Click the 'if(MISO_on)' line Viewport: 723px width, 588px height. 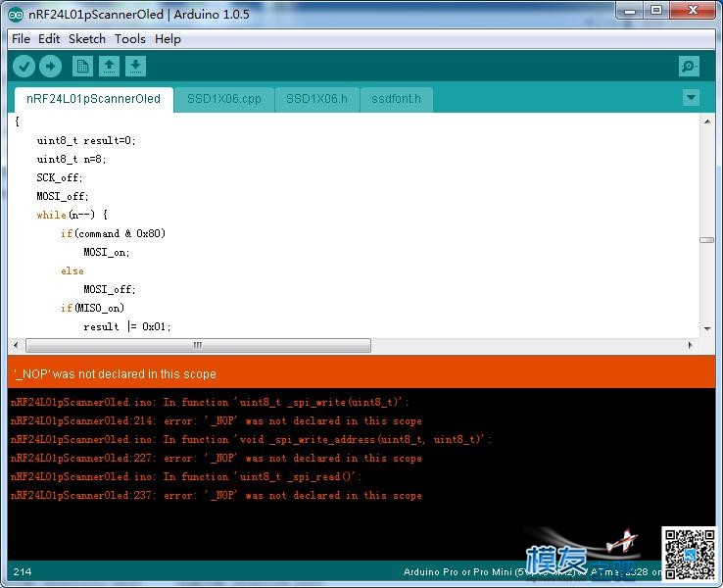coord(93,308)
